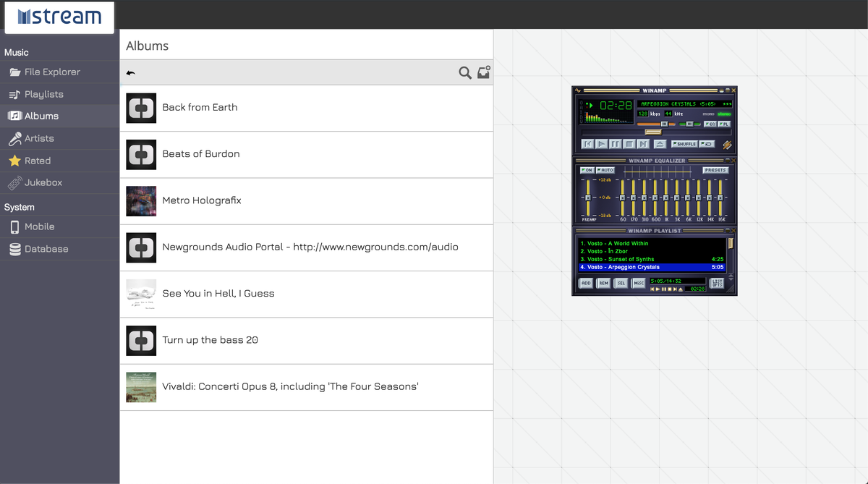Click the playlist LIST OPTS button

(x=717, y=283)
